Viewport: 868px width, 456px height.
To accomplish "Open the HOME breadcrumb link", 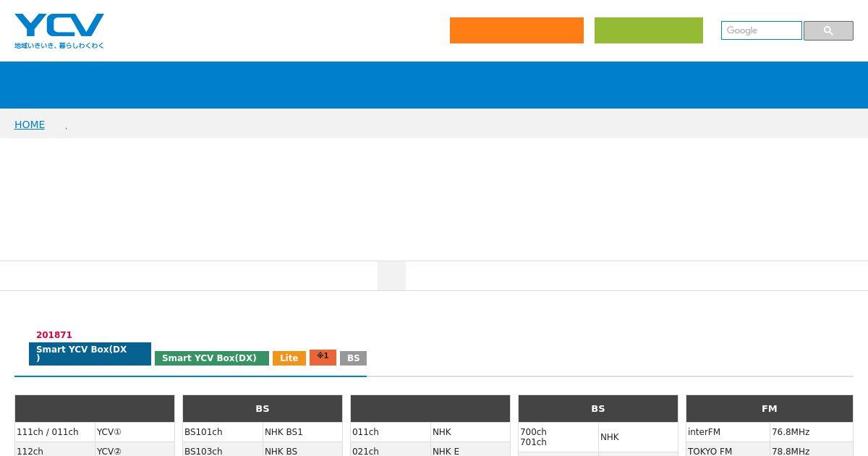I will [30, 124].
